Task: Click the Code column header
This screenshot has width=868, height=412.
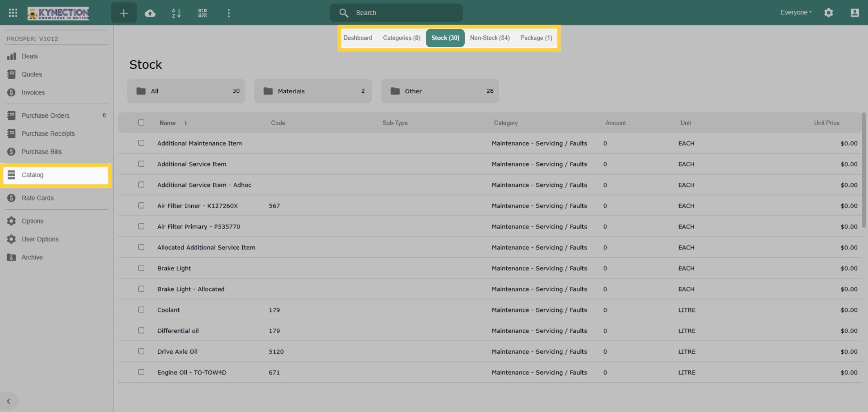Action: tap(278, 123)
